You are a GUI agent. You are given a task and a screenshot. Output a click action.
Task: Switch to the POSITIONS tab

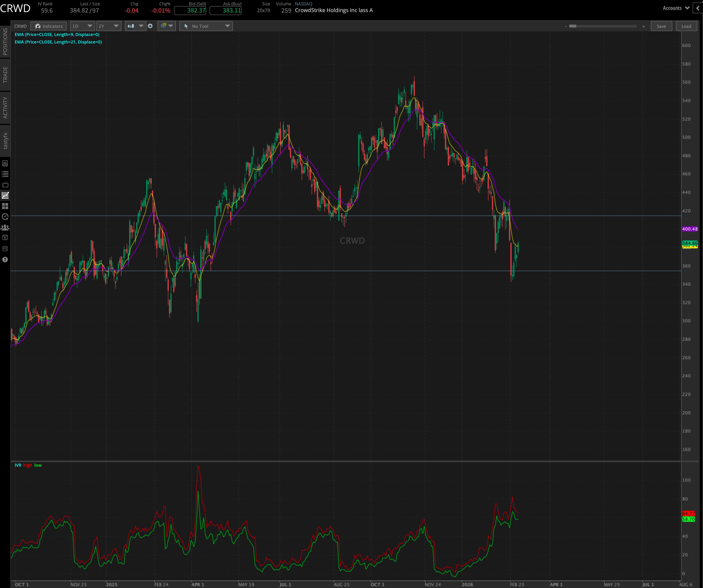tap(5, 41)
